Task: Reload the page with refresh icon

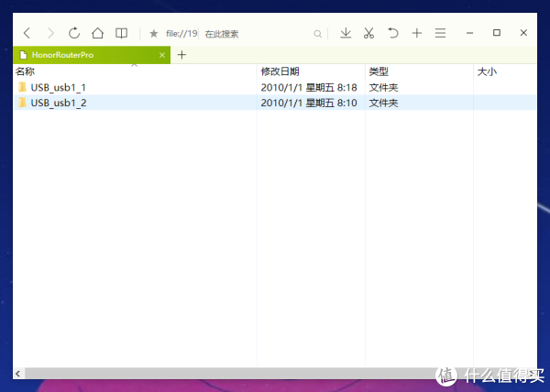Action: [74, 33]
